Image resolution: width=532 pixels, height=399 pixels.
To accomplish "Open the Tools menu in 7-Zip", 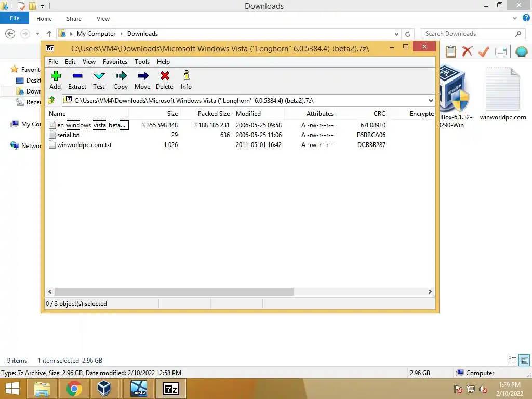I will [x=142, y=62].
